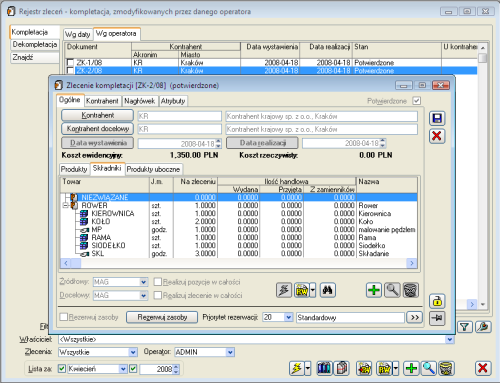Save the order with the floppy disk icon
This screenshot has width=500, height=383.
click(437, 118)
